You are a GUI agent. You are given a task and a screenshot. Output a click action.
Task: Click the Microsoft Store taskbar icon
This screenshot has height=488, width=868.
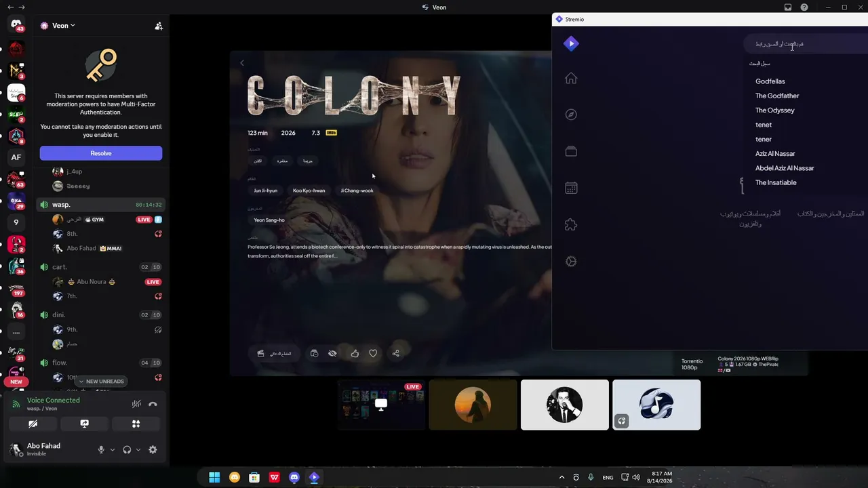tap(254, 477)
